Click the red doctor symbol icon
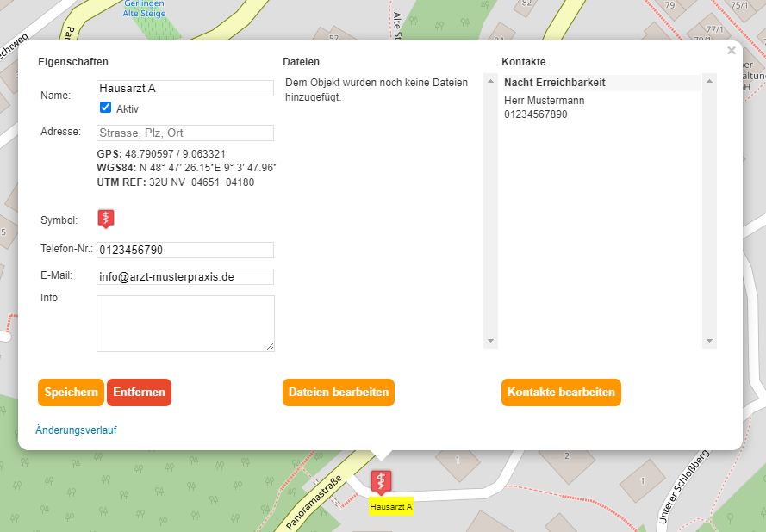The height and width of the screenshot is (532, 766). 106,219
